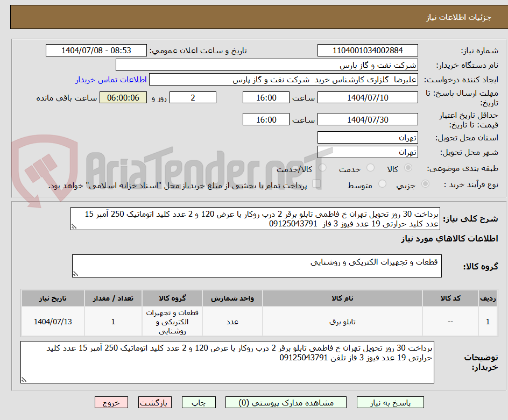Click the چاپ button

pos(199,402)
